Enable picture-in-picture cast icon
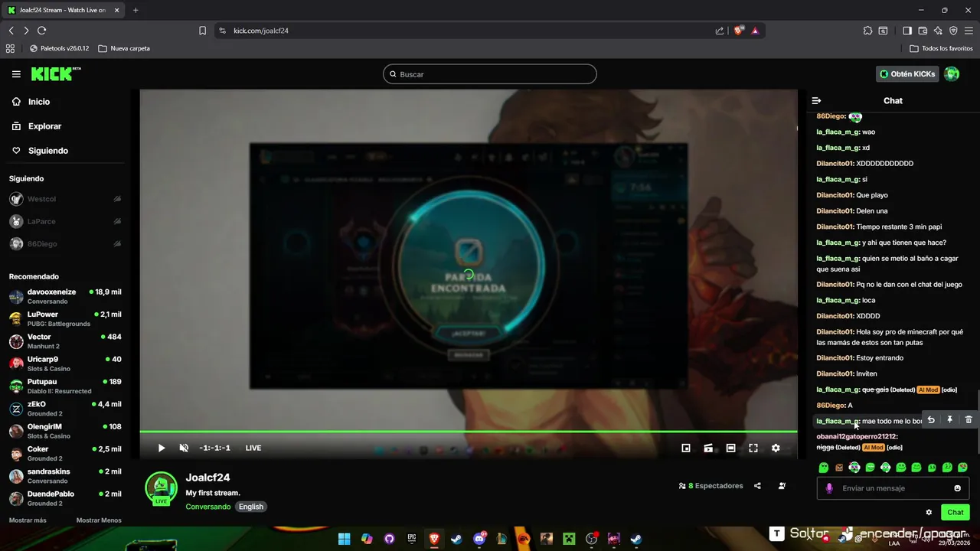Viewport: 980px width, 551px height. pyautogui.click(x=708, y=448)
